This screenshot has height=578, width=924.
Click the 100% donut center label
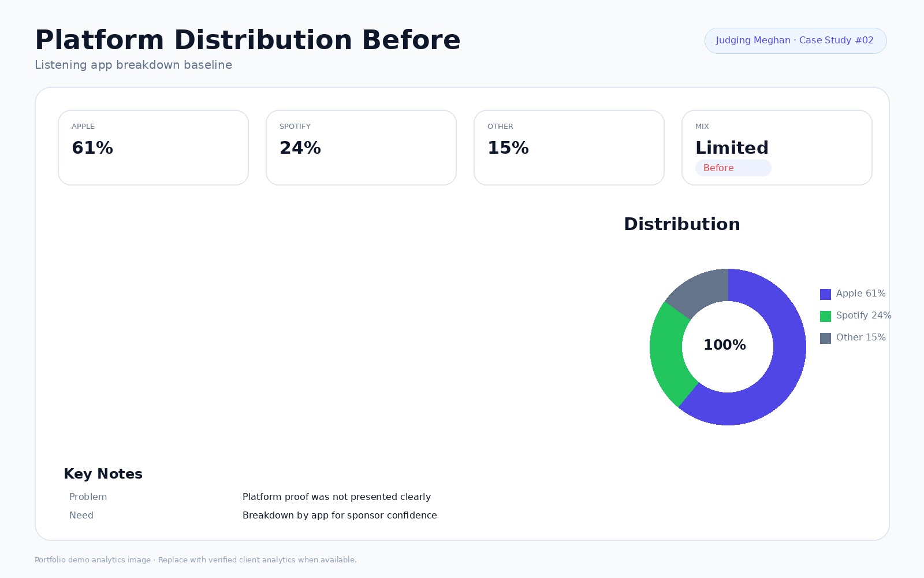pyautogui.click(x=725, y=345)
